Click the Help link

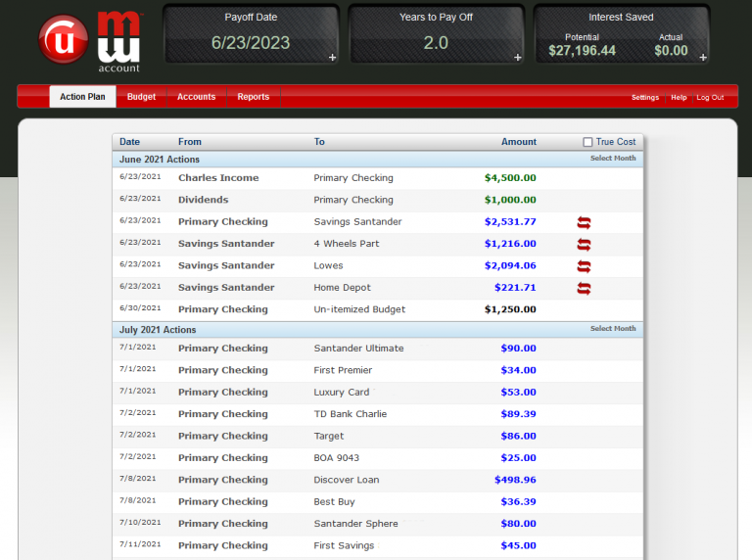[x=679, y=98]
